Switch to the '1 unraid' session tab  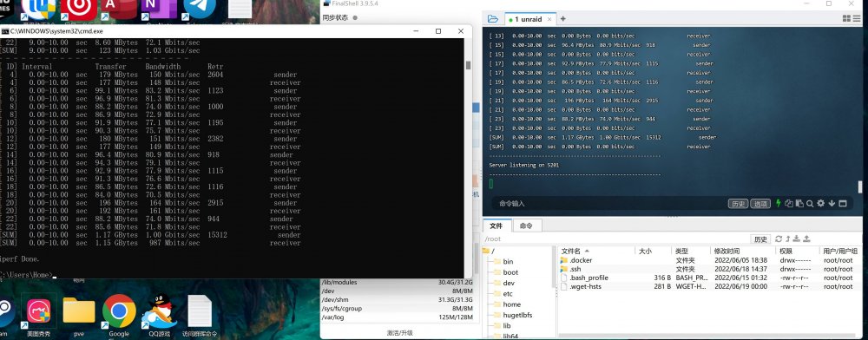click(529, 19)
